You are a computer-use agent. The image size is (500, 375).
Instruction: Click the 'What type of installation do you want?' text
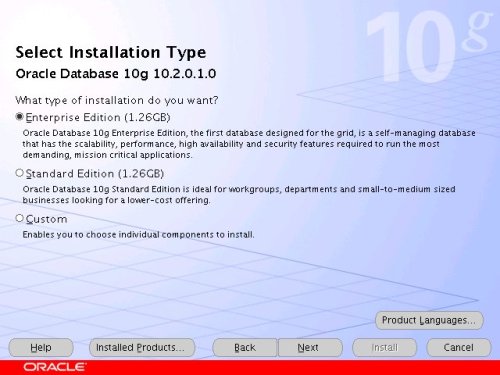click(x=117, y=100)
